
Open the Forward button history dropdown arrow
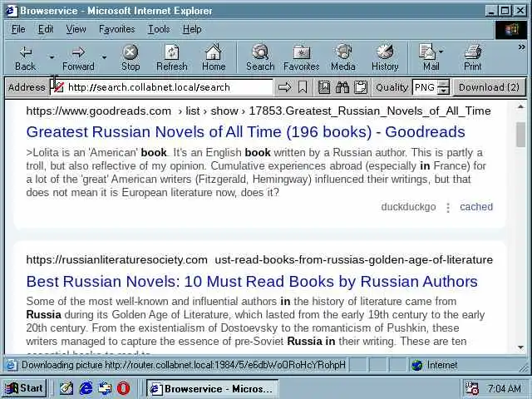(104, 57)
